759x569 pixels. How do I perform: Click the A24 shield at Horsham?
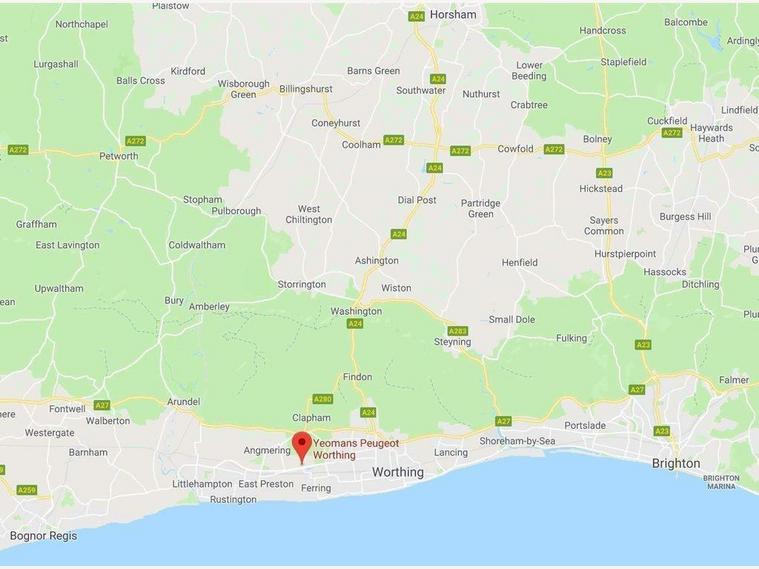[416, 17]
